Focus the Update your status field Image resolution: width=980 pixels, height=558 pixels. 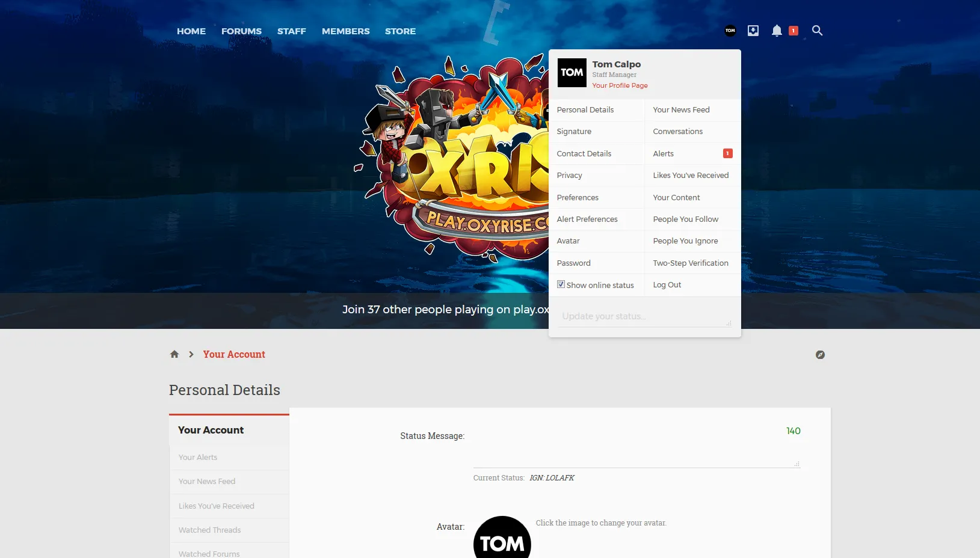(645, 317)
